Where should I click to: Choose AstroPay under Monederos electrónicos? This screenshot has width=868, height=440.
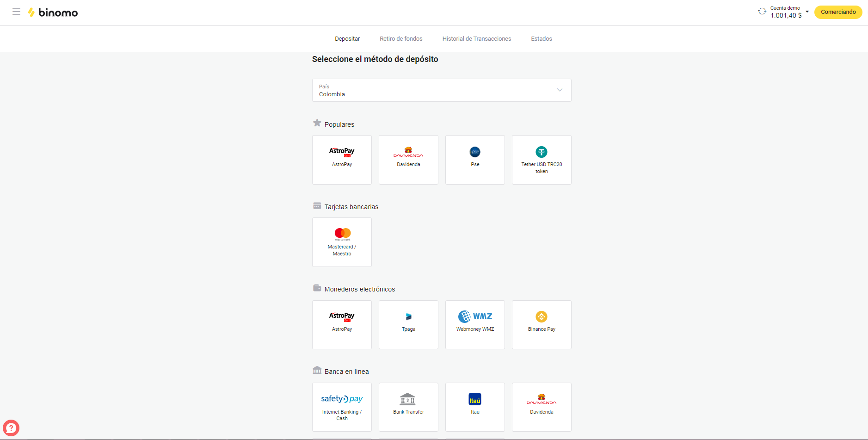coord(342,325)
